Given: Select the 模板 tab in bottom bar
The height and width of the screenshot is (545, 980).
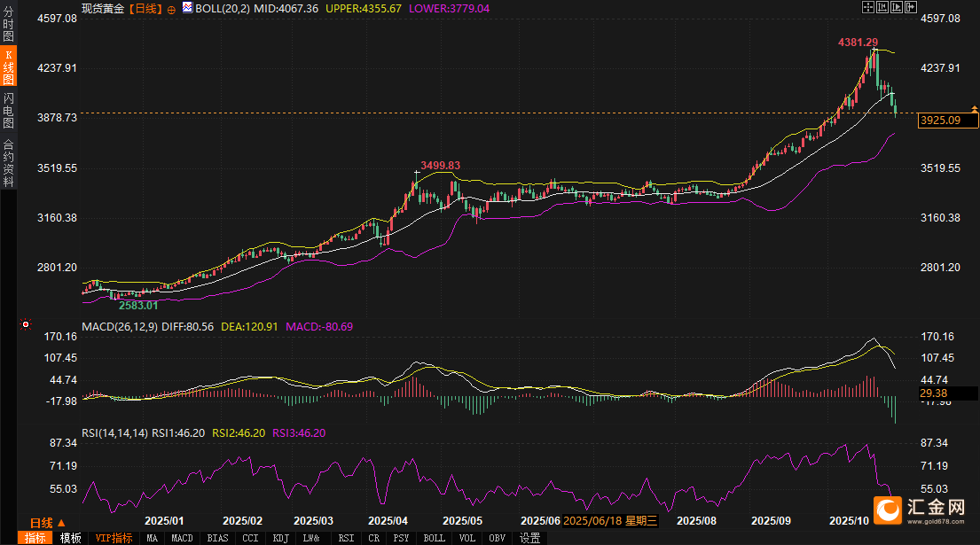Looking at the screenshot, I should (x=70, y=538).
